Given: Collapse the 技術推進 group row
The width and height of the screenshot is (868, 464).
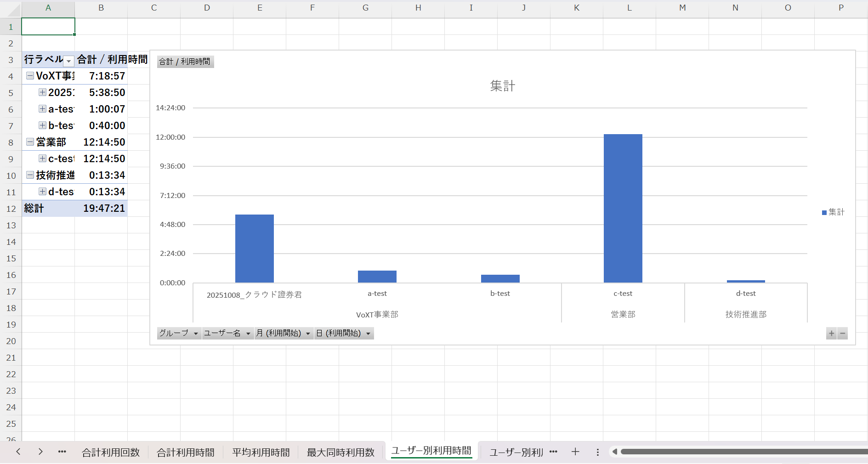Looking at the screenshot, I should pos(30,175).
